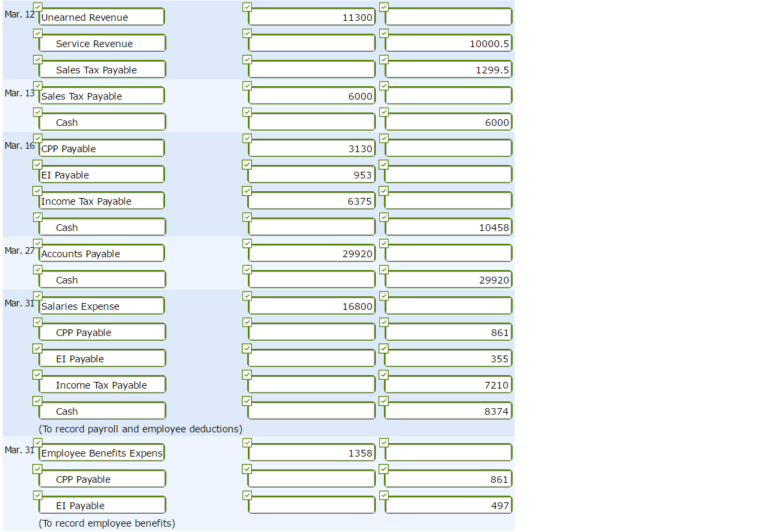This screenshot has height=532, width=776.
Task: Click the credit field showing 1299.5
Action: [x=448, y=70]
